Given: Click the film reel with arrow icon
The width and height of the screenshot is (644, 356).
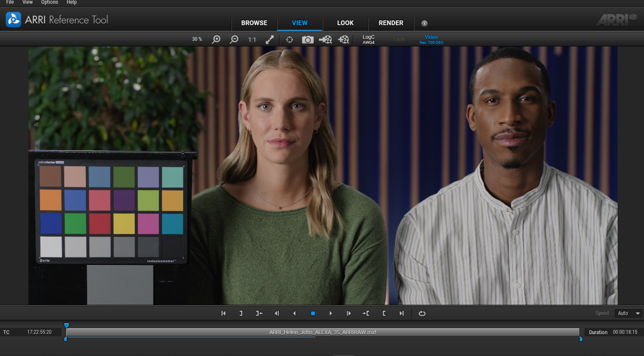Looking at the screenshot, I should (326, 39).
